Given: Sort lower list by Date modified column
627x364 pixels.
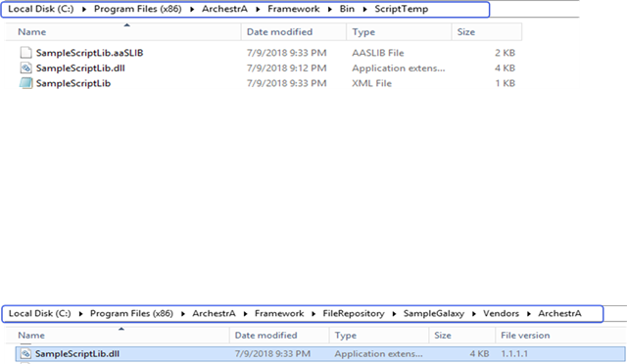Looking at the screenshot, I should tap(279, 336).
